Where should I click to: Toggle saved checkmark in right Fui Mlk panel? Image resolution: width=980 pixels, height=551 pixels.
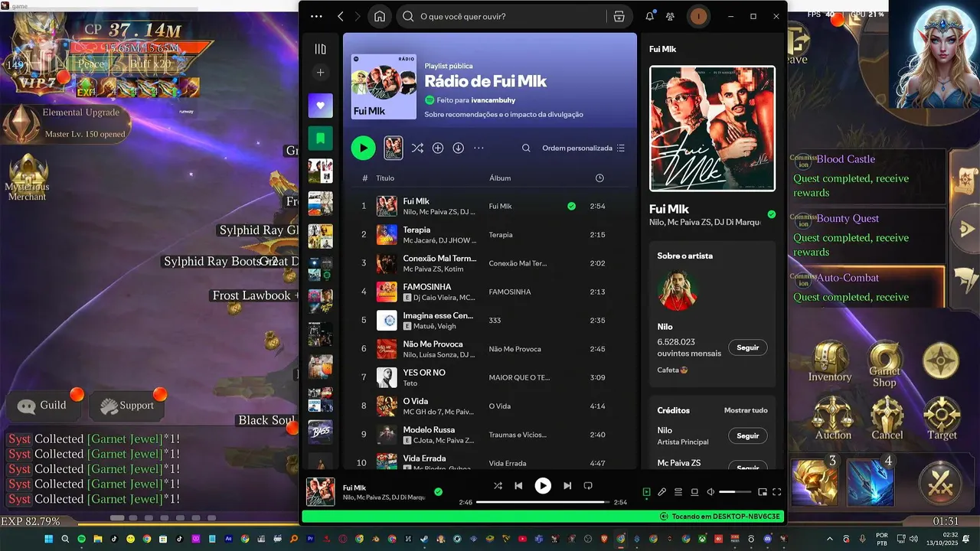coord(771,214)
